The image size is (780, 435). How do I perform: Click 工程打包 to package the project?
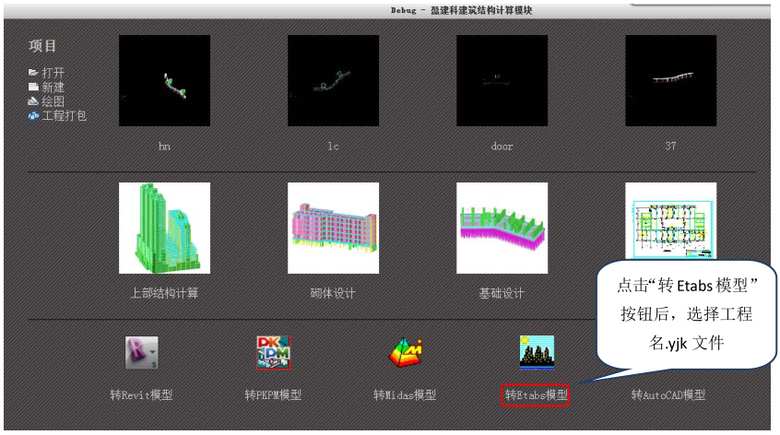tap(62, 116)
